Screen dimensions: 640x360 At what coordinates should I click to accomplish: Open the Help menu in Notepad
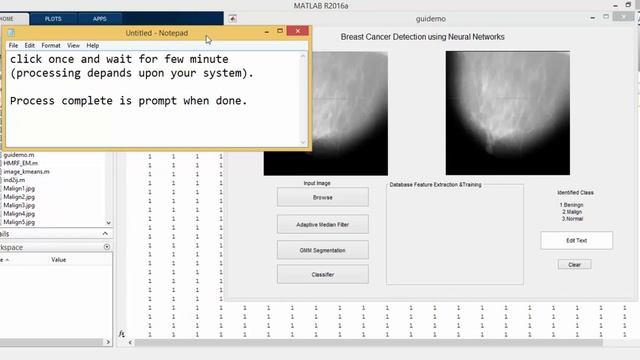point(93,45)
